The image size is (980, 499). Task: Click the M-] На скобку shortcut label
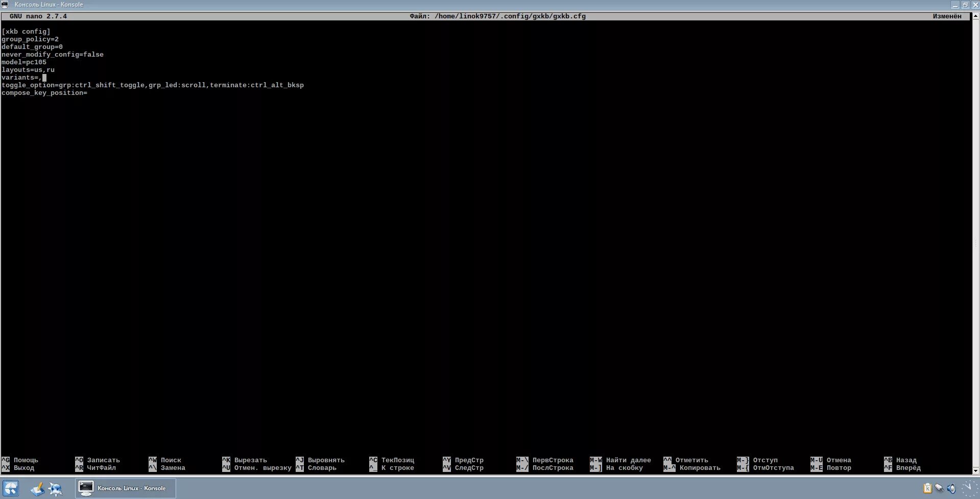point(616,468)
